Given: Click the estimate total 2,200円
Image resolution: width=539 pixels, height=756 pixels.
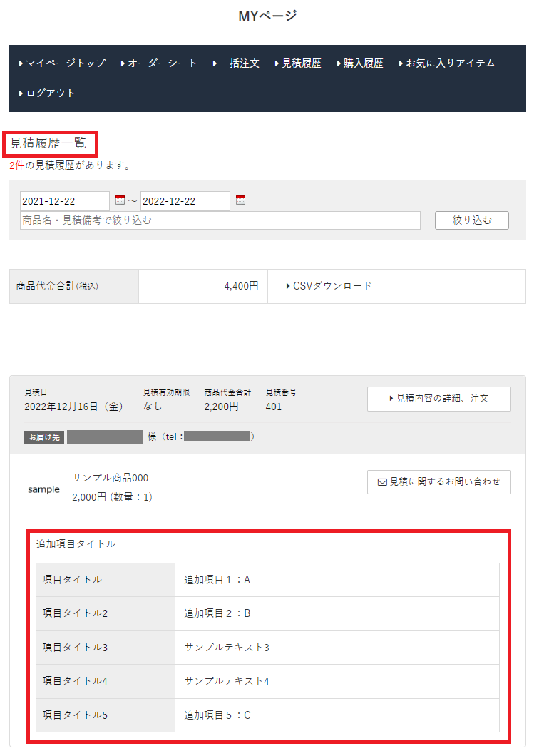Looking at the screenshot, I should (221, 407).
